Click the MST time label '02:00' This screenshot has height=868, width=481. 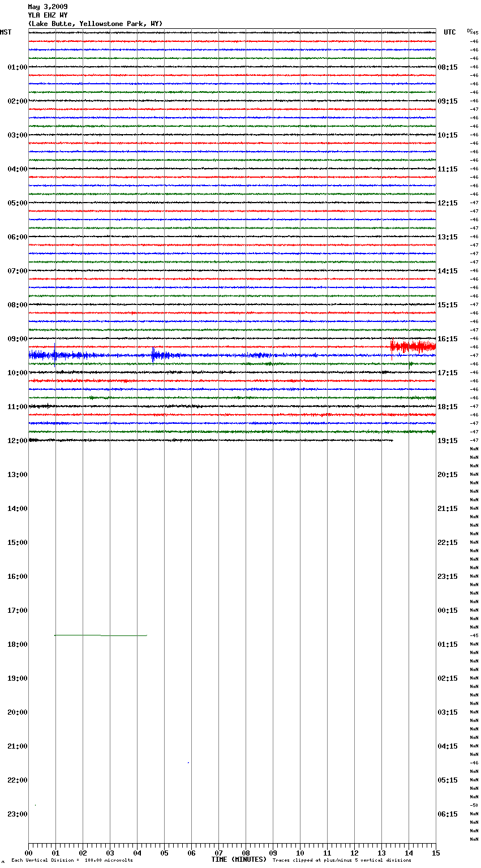coord(18,101)
